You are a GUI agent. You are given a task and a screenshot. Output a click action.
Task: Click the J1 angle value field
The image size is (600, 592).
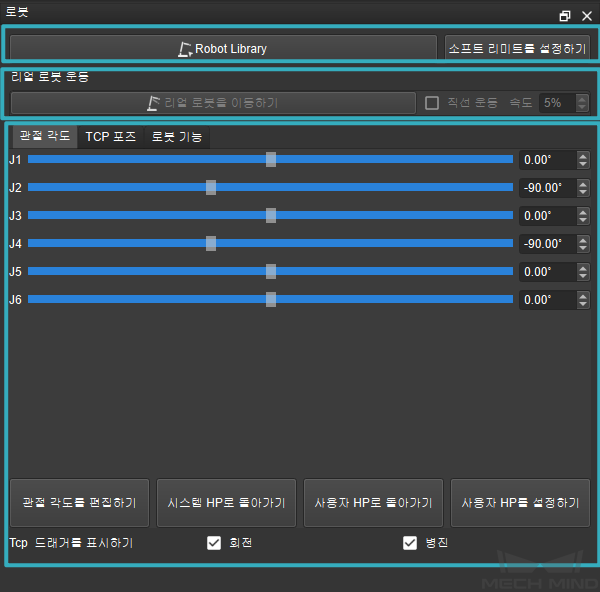[x=548, y=160]
